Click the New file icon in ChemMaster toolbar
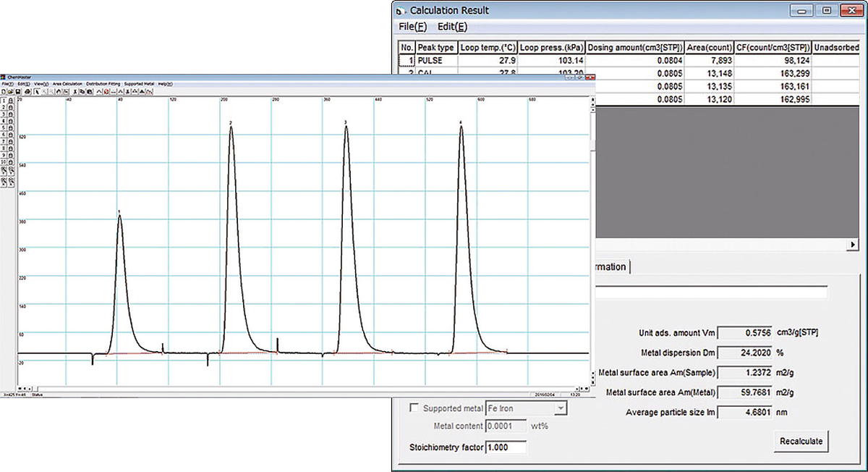Screen dimensions: 868x472 [x=4, y=92]
